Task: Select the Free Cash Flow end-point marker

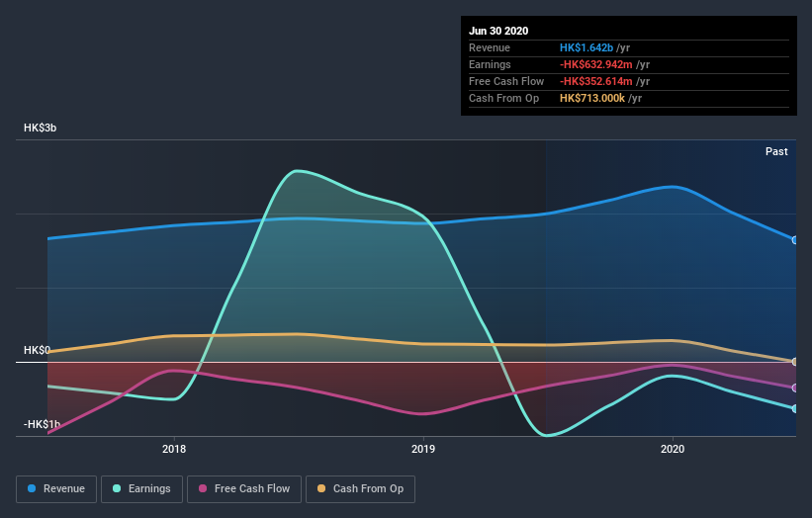Action: pyautogui.click(x=795, y=388)
